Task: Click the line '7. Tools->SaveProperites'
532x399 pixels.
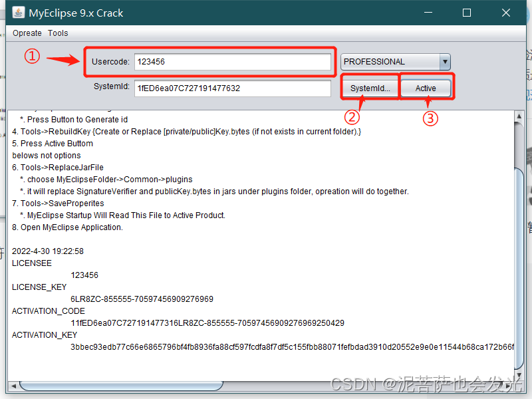Action: 58,203
